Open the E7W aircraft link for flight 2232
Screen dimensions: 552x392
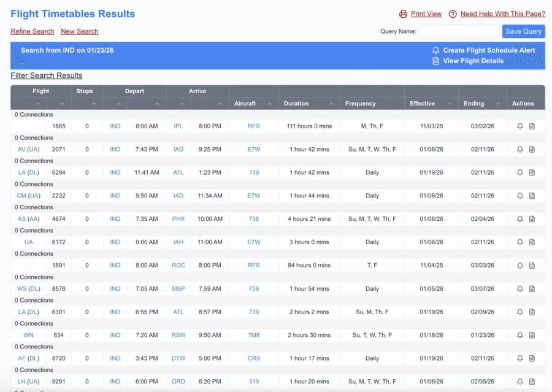(x=253, y=196)
